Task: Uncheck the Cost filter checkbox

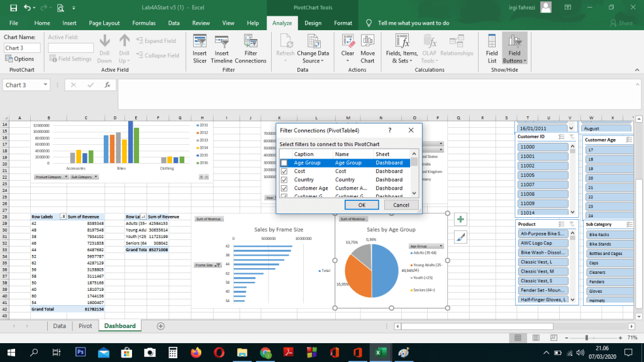Action: point(284,171)
